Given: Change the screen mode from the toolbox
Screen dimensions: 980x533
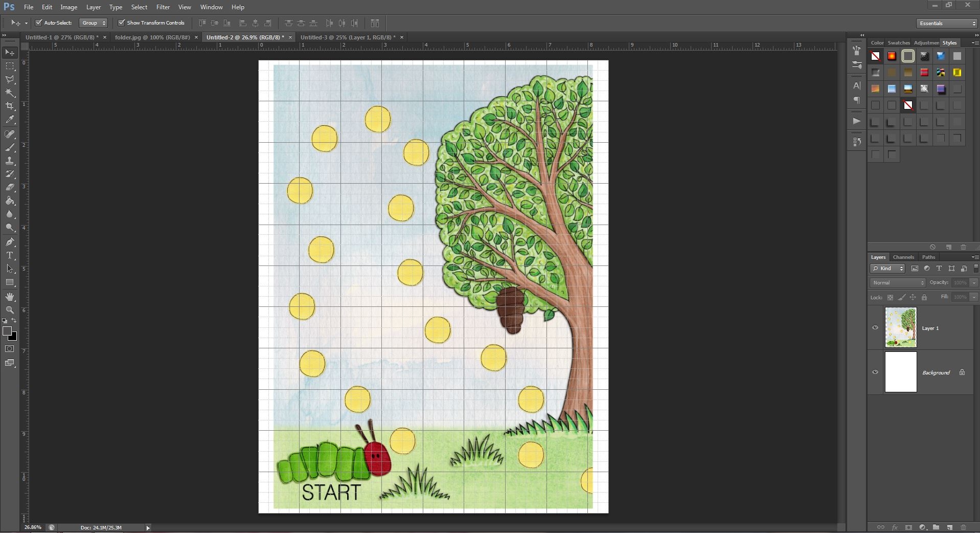Looking at the screenshot, I should tap(10, 363).
